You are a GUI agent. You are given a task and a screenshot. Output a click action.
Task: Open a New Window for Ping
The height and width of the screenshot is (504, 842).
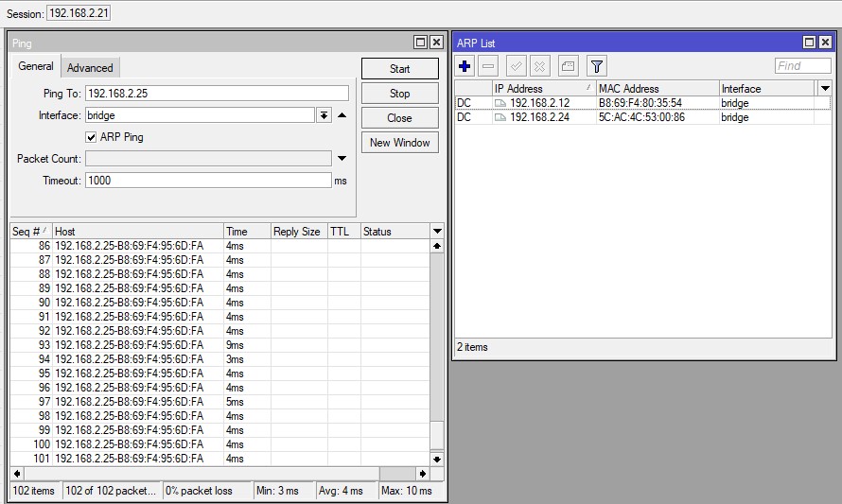(x=399, y=143)
